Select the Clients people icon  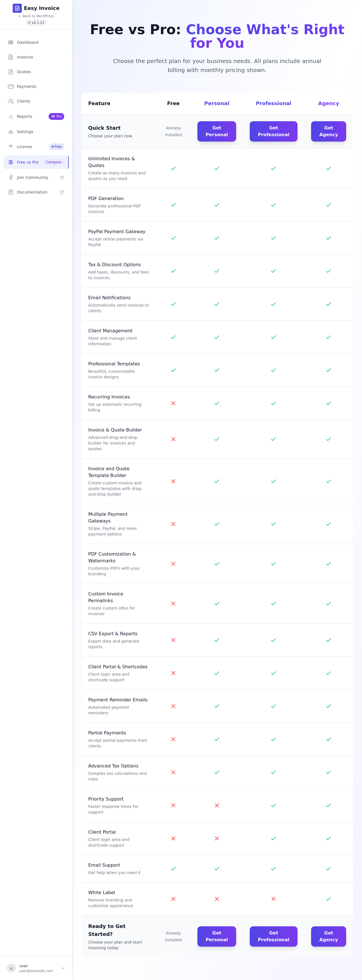(x=11, y=101)
